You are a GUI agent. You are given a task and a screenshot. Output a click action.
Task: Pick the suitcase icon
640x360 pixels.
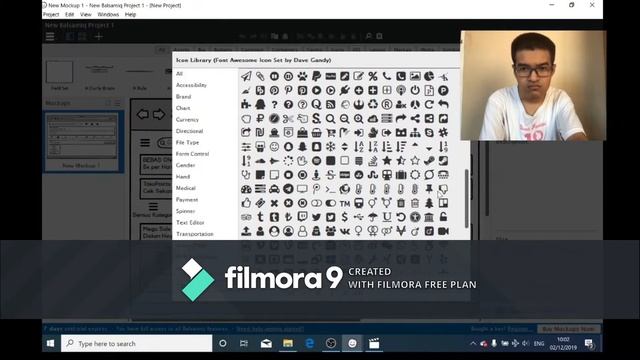click(x=401, y=175)
